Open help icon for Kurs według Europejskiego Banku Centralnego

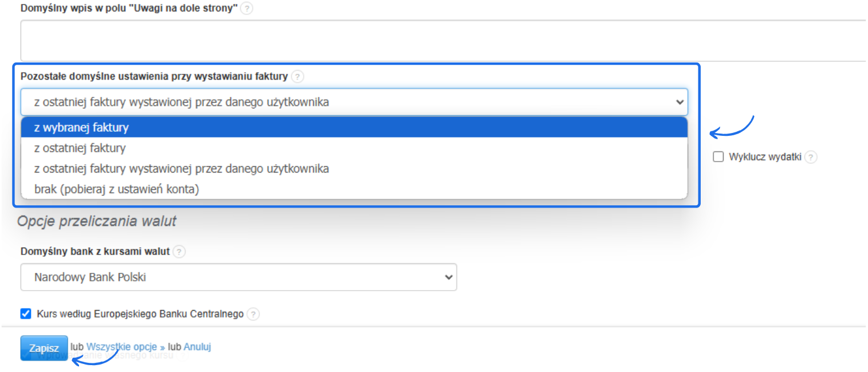(253, 314)
